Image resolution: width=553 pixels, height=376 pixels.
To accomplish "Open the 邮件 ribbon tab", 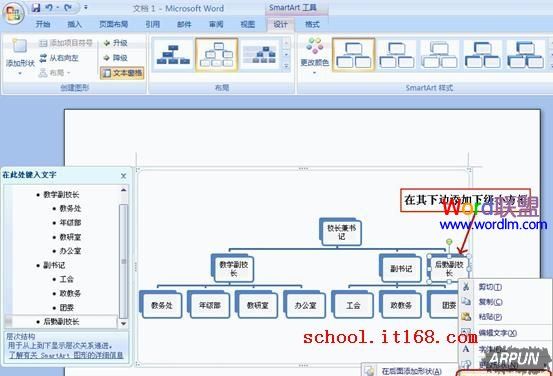I will coord(184,24).
